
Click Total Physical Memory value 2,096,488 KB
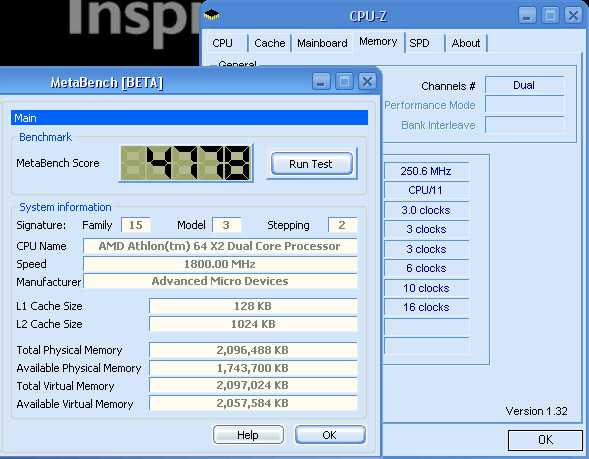coord(253,350)
